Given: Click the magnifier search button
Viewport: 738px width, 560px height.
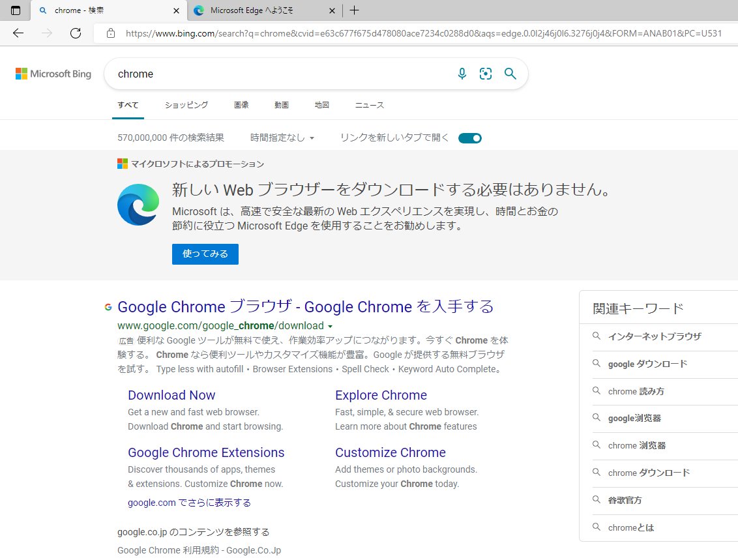Looking at the screenshot, I should pyautogui.click(x=510, y=74).
